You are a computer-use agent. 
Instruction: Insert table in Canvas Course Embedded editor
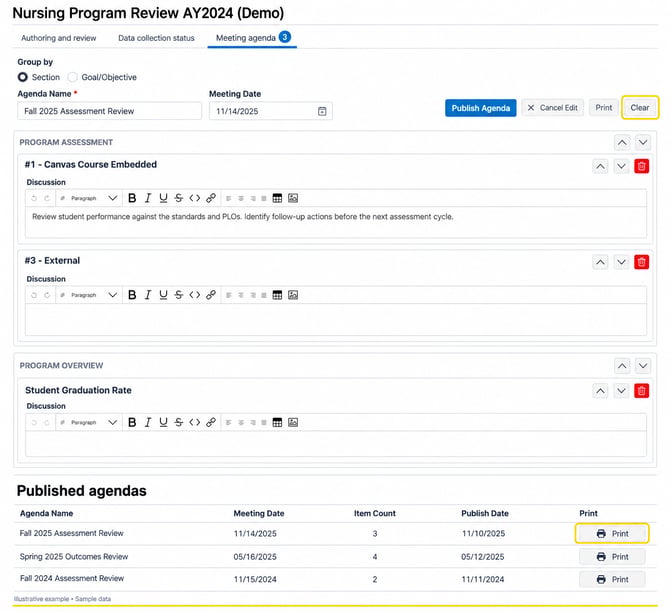click(x=277, y=198)
